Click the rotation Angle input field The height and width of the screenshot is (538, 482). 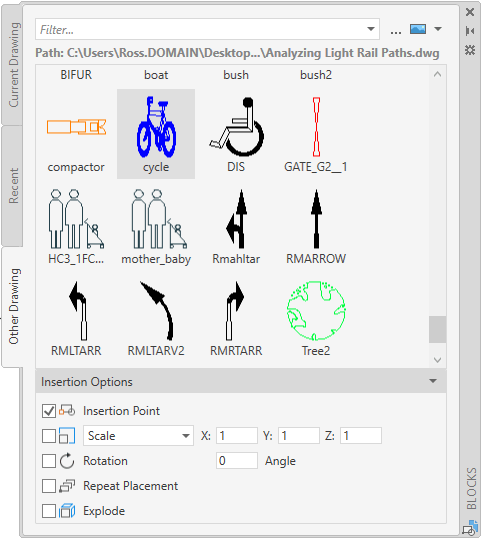click(x=237, y=460)
